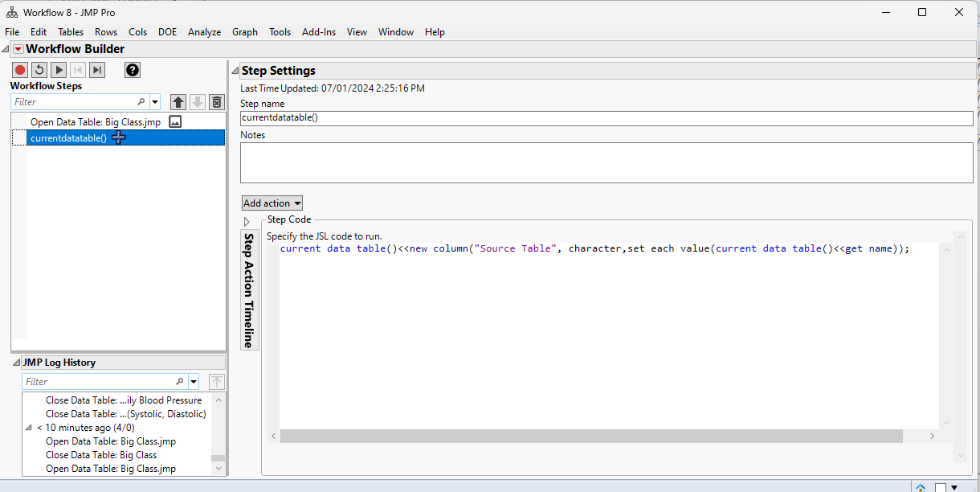Open the Analyze menu
Screen dimensions: 980x492
204,32
